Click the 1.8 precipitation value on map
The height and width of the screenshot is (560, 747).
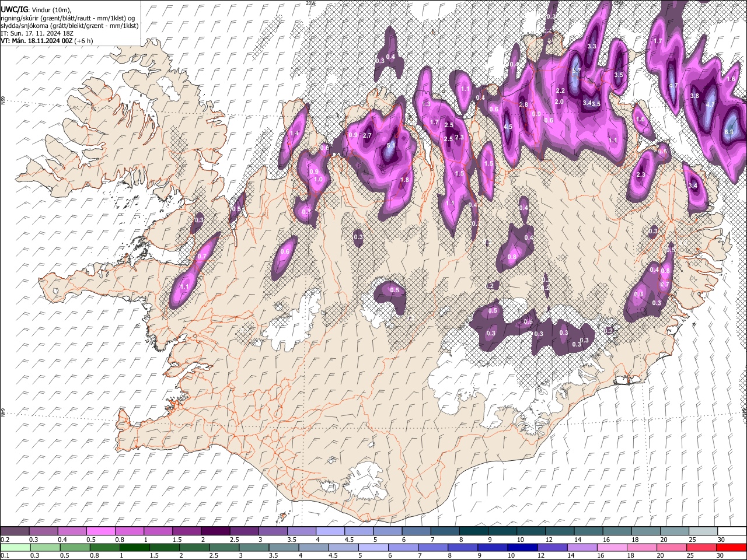404,180
